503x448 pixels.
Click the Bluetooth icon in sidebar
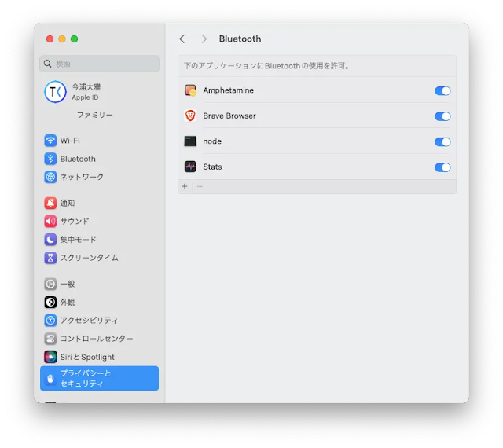pos(50,159)
